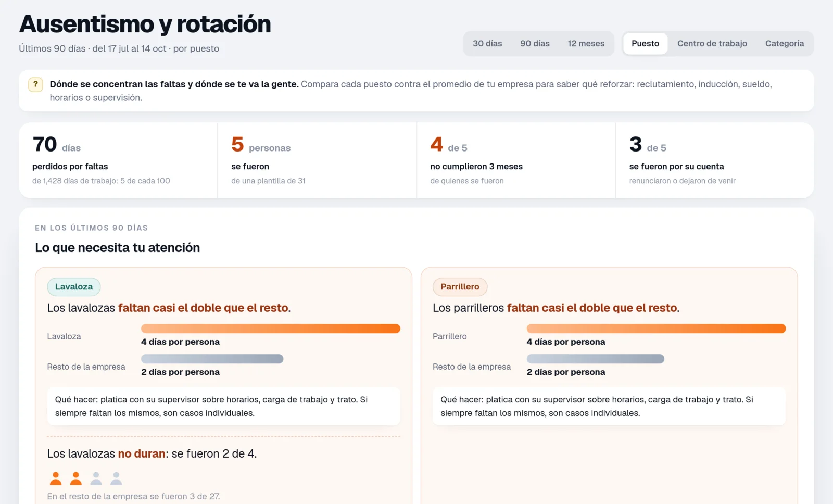This screenshot has width=833, height=504.
Task: Click 'EN LOS ÚLTIMOS 90 DÍAS' section label
Action: click(x=92, y=228)
